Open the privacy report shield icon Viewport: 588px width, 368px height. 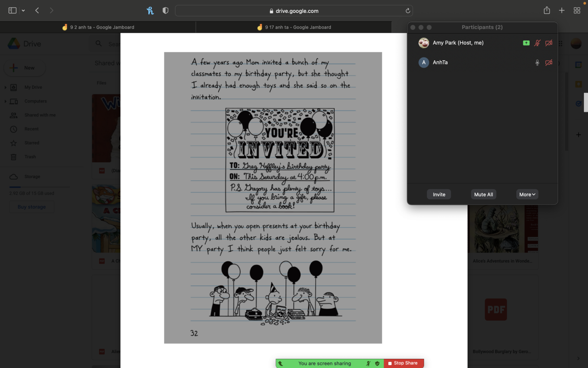coord(165,11)
